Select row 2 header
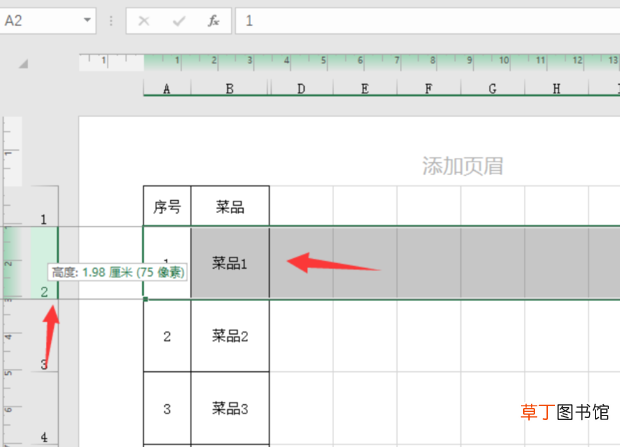 44,263
